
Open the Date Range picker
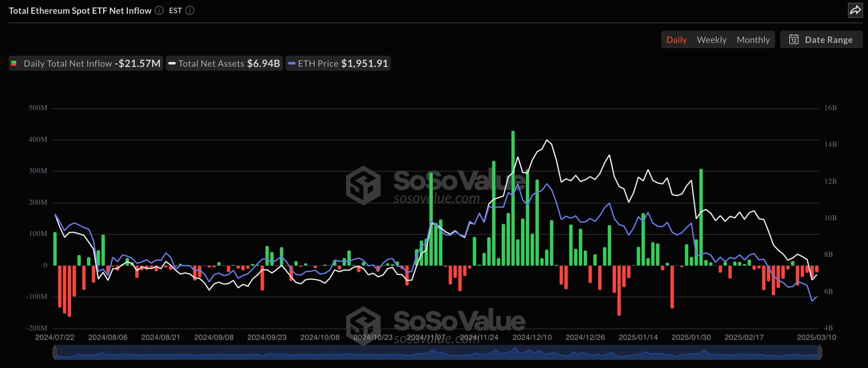pos(821,39)
